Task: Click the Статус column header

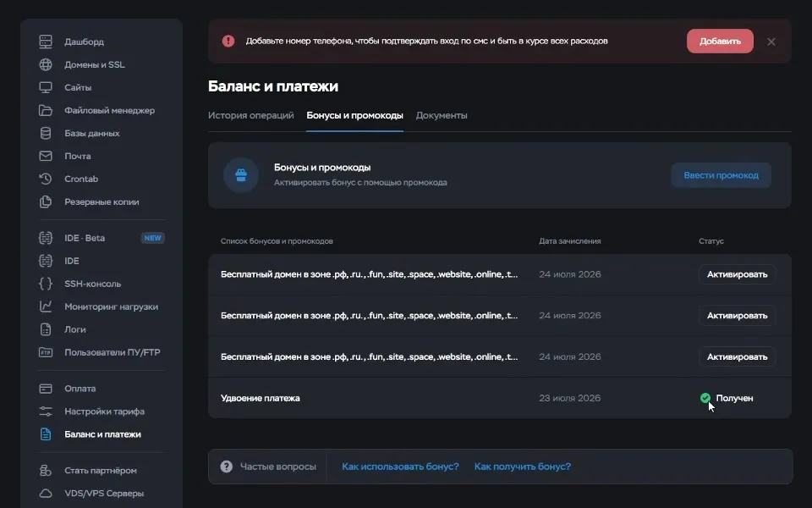Action: click(x=711, y=241)
